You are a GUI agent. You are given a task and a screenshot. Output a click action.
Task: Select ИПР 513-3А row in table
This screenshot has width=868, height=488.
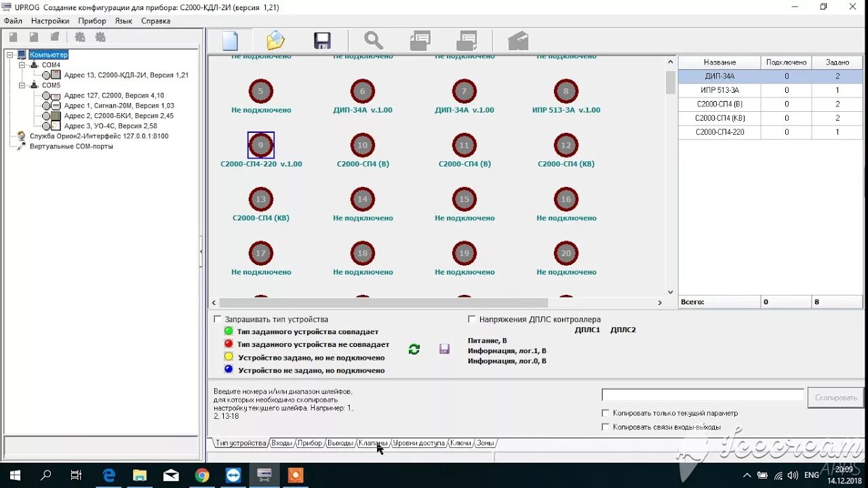click(x=771, y=90)
